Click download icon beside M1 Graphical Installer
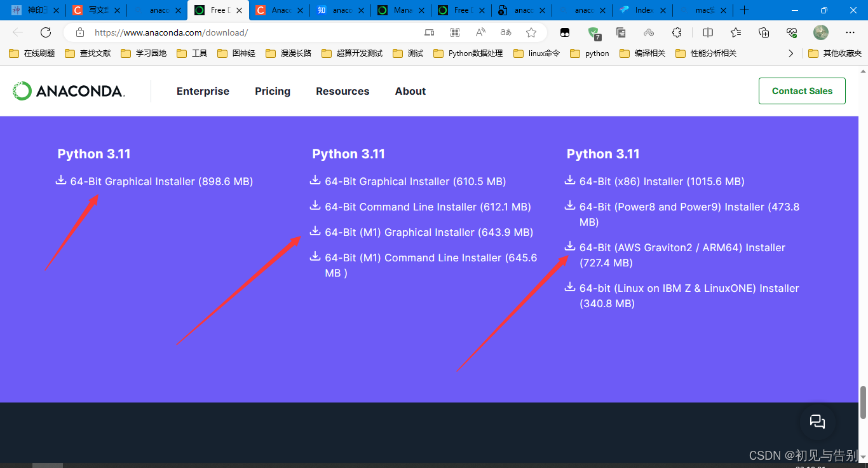Screen dimensions: 868x468 (x=315, y=231)
